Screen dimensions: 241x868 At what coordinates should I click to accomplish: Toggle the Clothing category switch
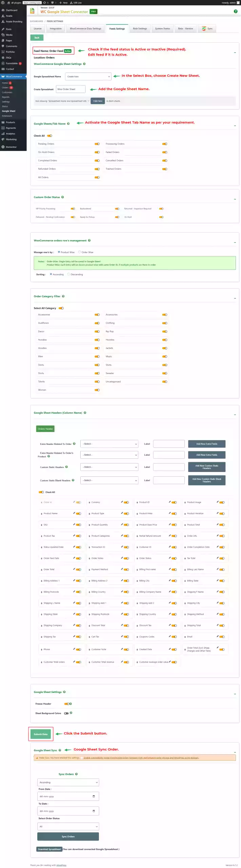point(165,323)
